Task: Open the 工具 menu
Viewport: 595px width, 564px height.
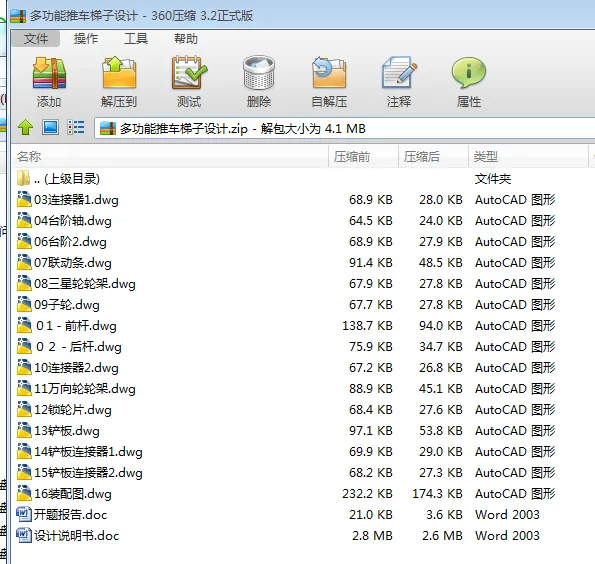Action: pos(136,39)
